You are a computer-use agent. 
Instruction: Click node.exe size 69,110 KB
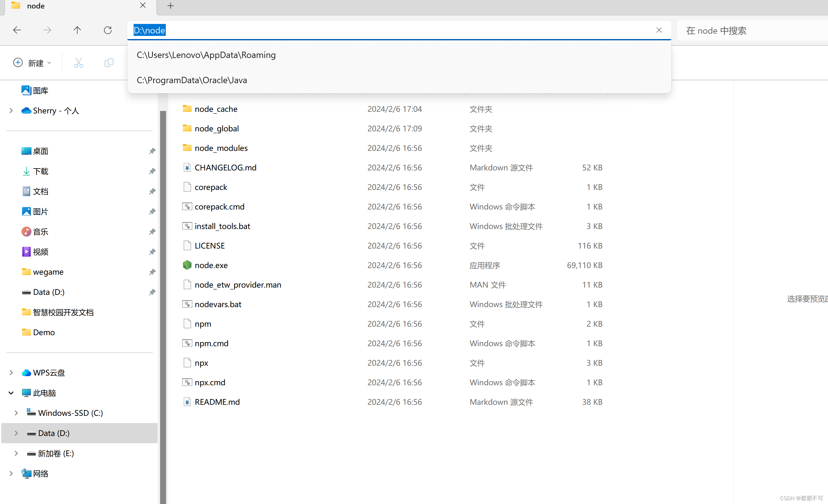(x=584, y=265)
